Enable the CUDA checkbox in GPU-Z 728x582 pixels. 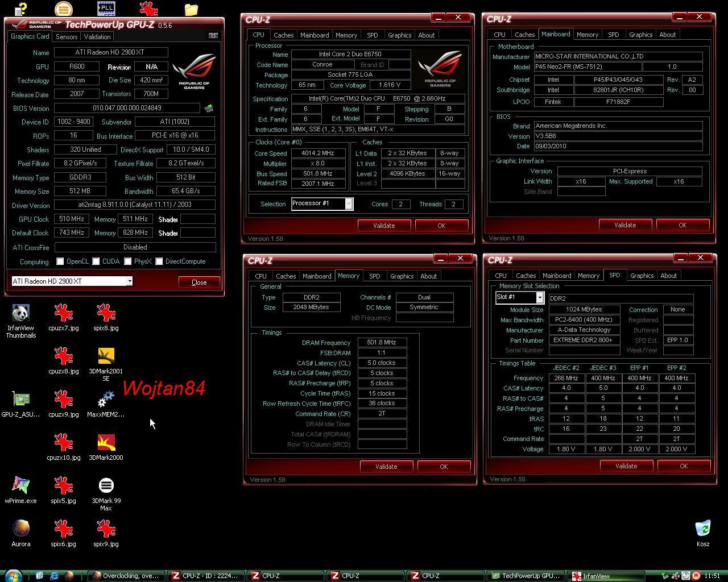pyautogui.click(x=96, y=261)
